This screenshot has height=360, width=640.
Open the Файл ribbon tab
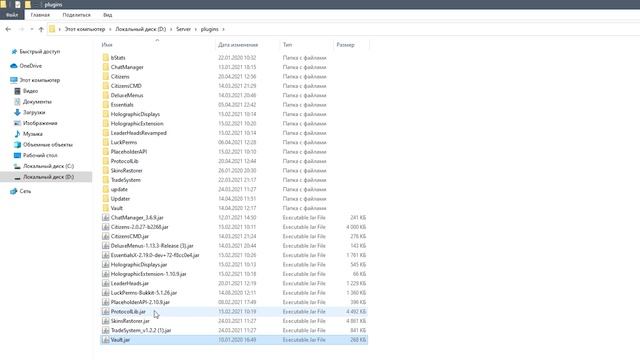[x=12, y=15]
